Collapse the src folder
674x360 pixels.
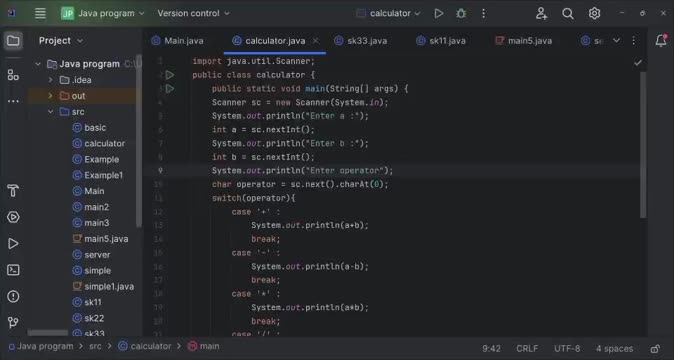tap(50, 112)
